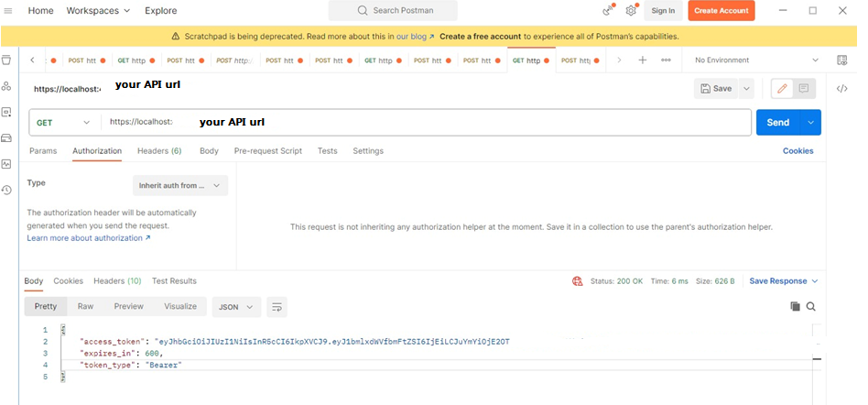Click the Status: 200 OK indicator

tap(616, 281)
